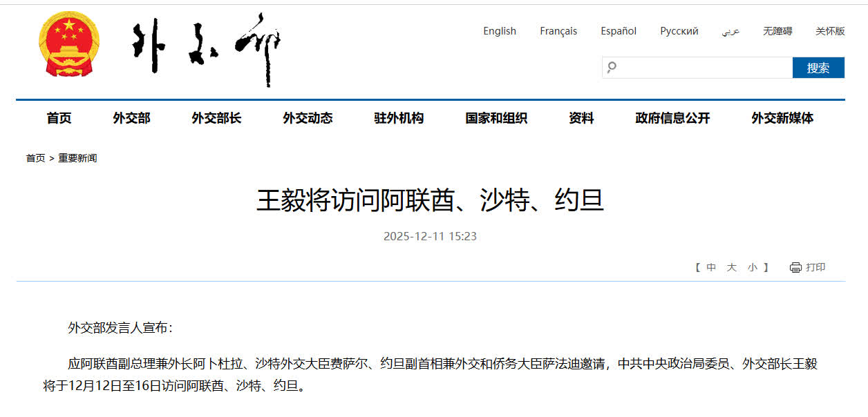Open the Español version
Image resolution: width=868 pixels, height=417 pixels.
click(x=619, y=31)
